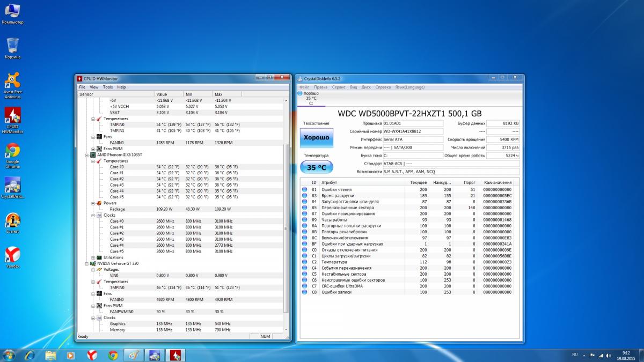Collapse the CPU Temperatures node

tap(93, 161)
